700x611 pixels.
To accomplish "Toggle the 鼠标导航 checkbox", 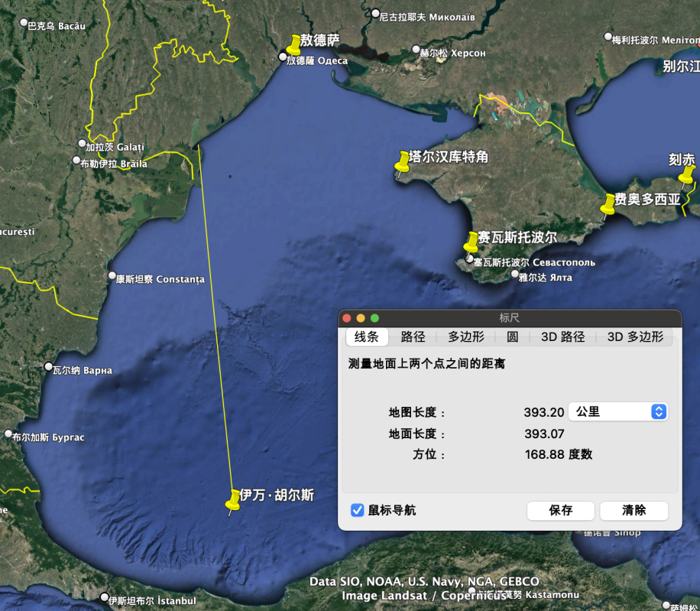I will (357, 510).
